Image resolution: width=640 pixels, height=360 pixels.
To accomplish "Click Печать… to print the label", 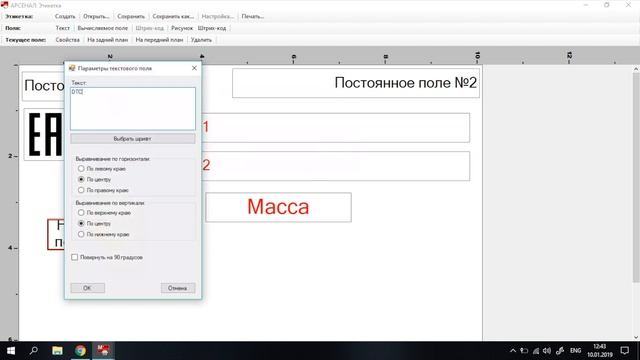I will pyautogui.click(x=253, y=16).
